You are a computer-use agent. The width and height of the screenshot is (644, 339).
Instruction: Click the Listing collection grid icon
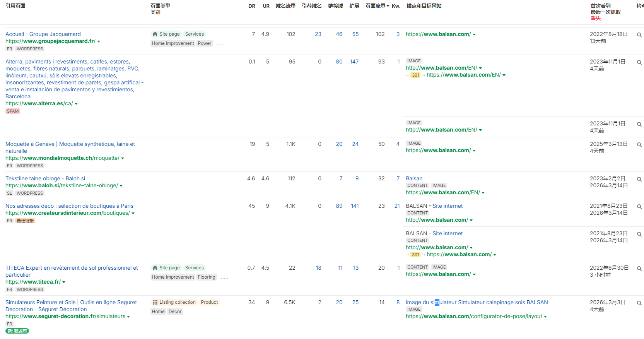tap(155, 302)
